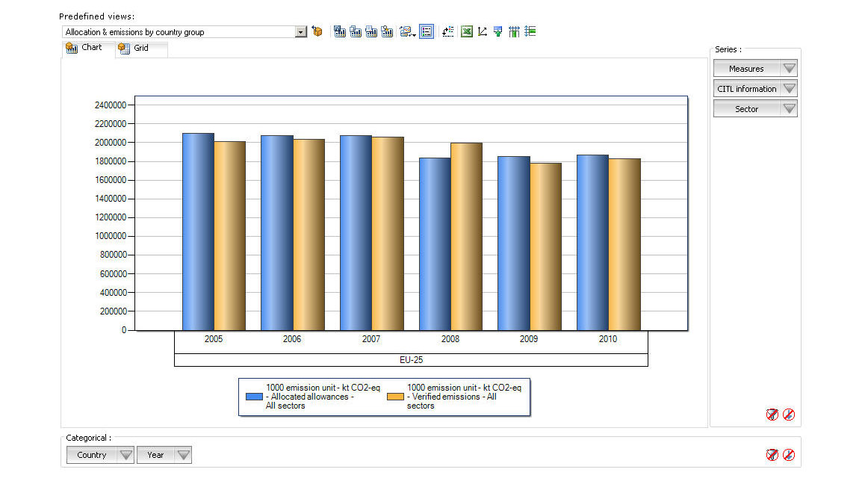Click the green rows list icon at toolbar end
The height and width of the screenshot is (487, 868).
(530, 32)
